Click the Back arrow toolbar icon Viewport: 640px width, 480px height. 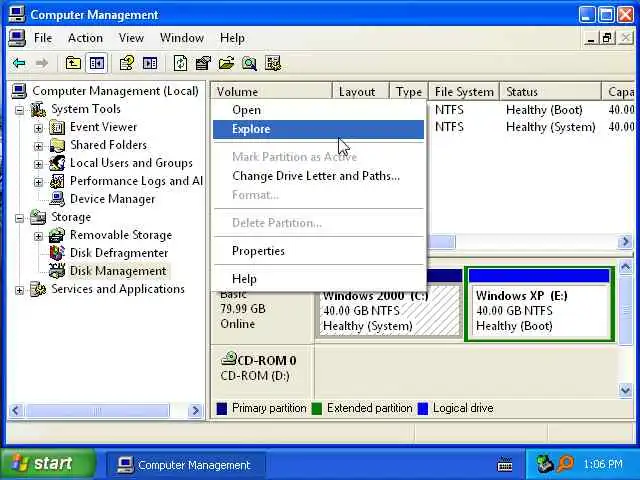19,63
